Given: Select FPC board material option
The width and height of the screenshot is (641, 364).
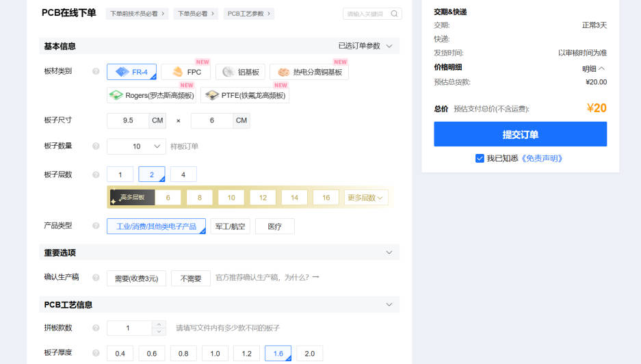Looking at the screenshot, I should 186,72.
